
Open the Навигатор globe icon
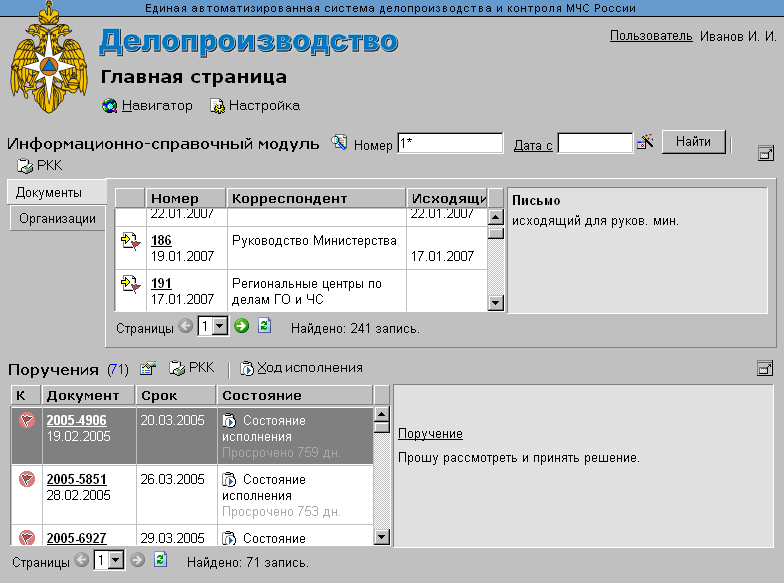coord(110,106)
